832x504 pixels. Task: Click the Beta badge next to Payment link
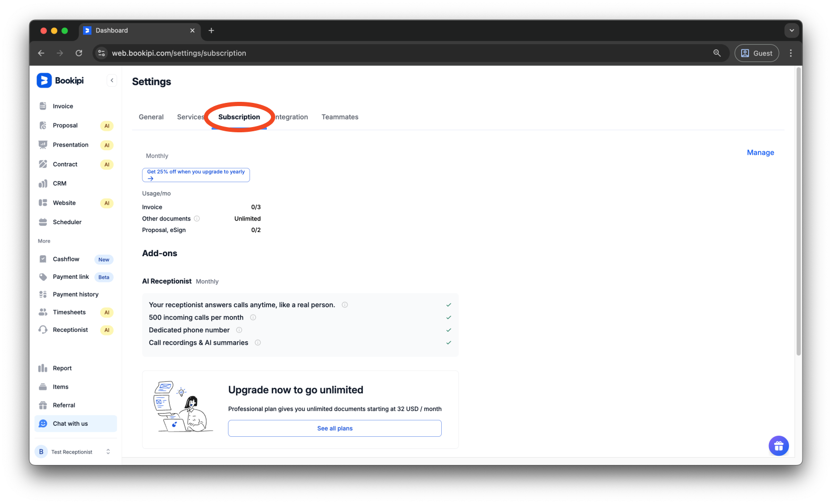[x=104, y=277]
